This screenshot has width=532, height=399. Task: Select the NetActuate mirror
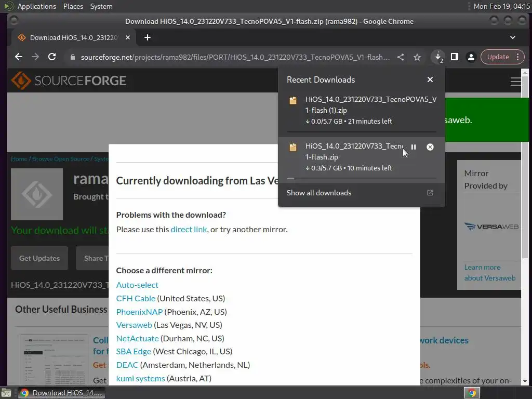point(137,338)
